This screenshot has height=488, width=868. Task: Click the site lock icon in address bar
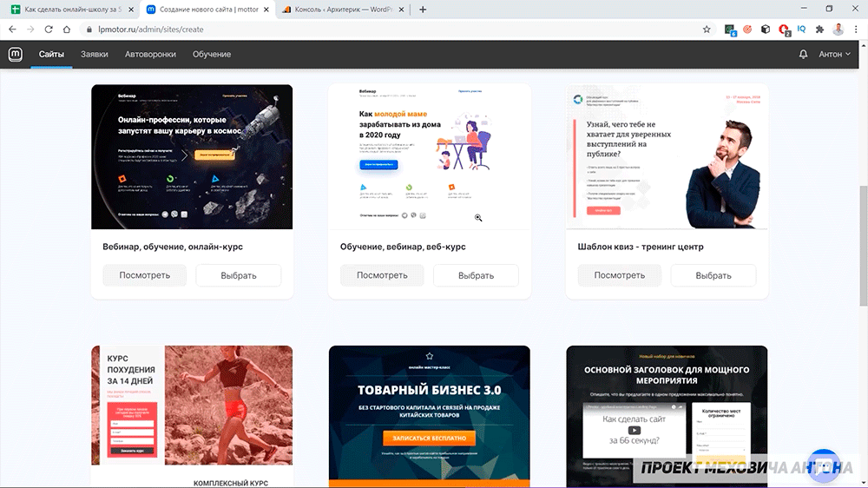click(89, 30)
